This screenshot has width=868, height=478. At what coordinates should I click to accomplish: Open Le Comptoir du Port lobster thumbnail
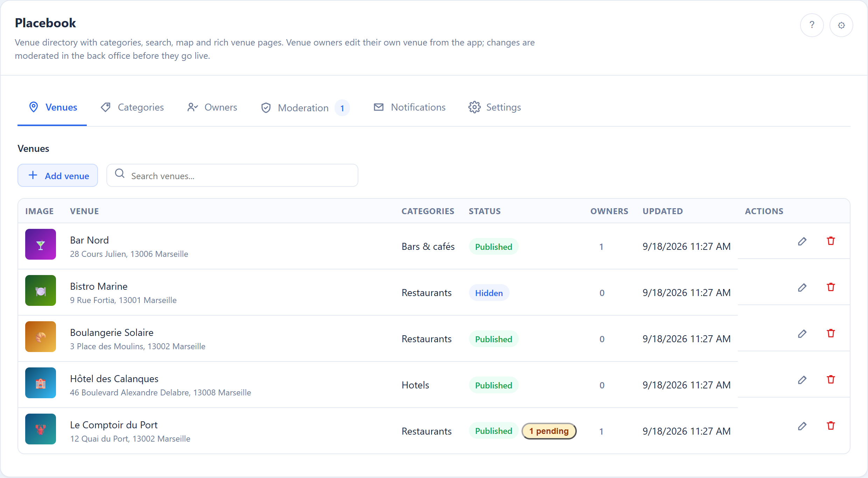point(41,429)
